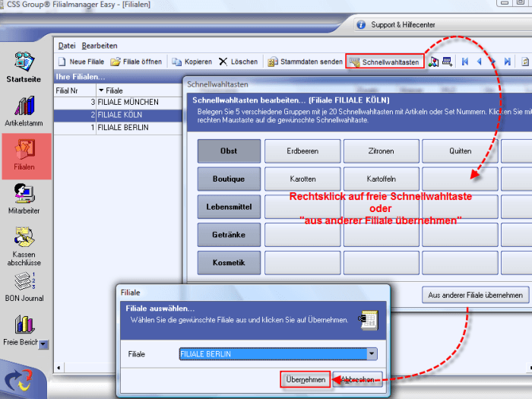The image size is (532, 399).
Task: Click the empty quick-key right of Kartoffeln
Action: [x=460, y=179]
